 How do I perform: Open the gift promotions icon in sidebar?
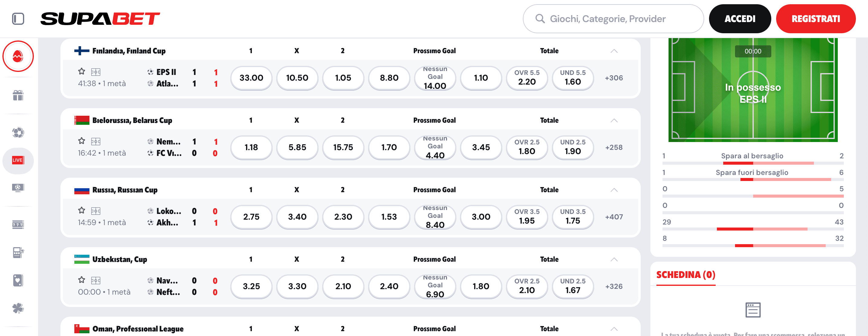[18, 95]
